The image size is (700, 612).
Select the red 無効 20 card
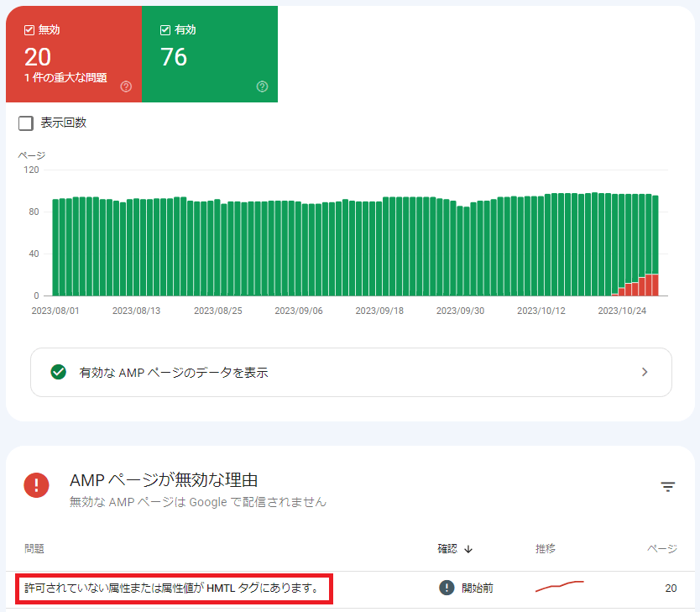click(74, 55)
